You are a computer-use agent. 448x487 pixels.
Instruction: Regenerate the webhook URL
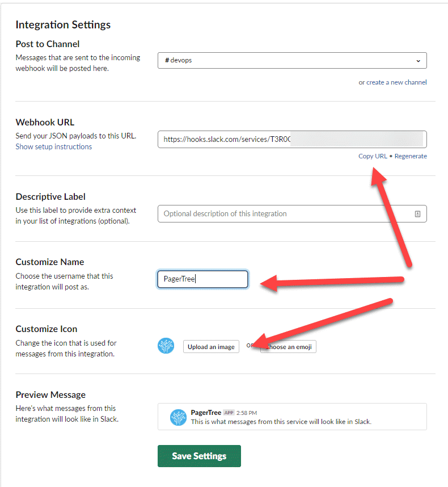coord(411,156)
